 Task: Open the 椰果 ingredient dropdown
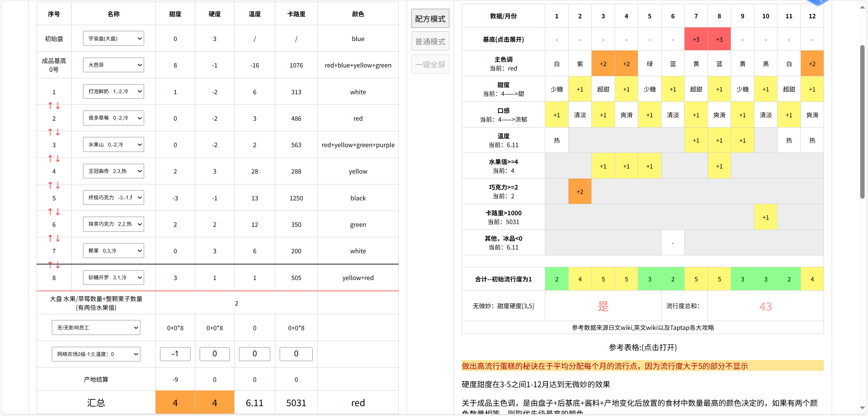coord(114,251)
